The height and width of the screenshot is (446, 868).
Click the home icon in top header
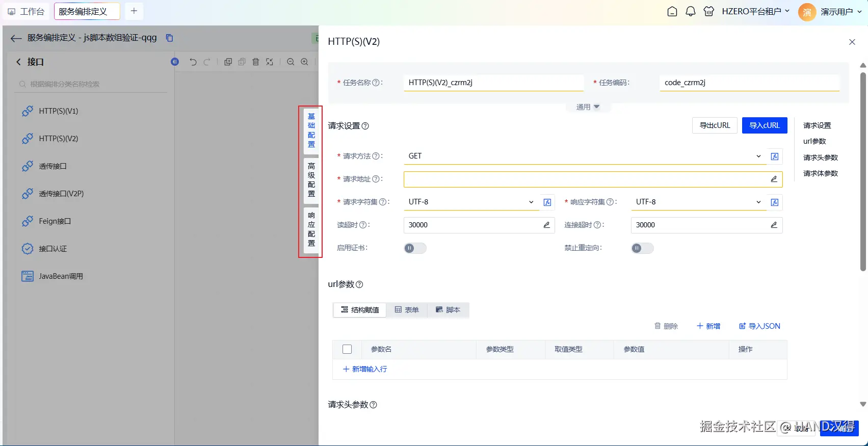(x=672, y=11)
